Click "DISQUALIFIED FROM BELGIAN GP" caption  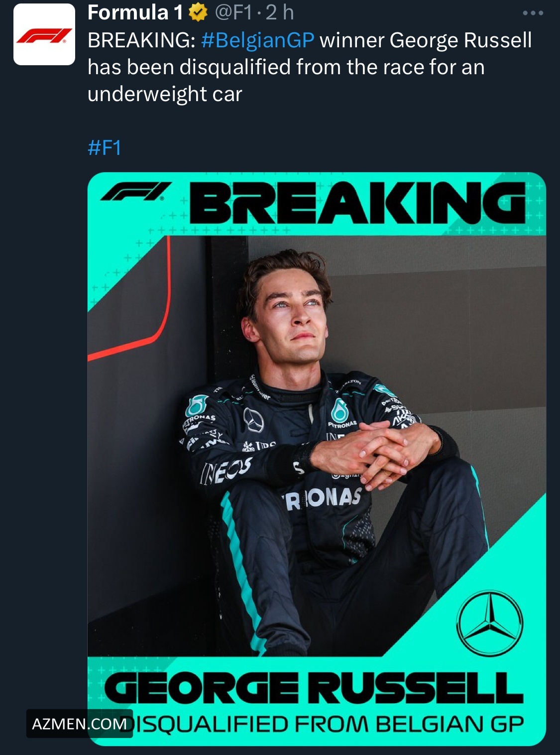(x=329, y=725)
